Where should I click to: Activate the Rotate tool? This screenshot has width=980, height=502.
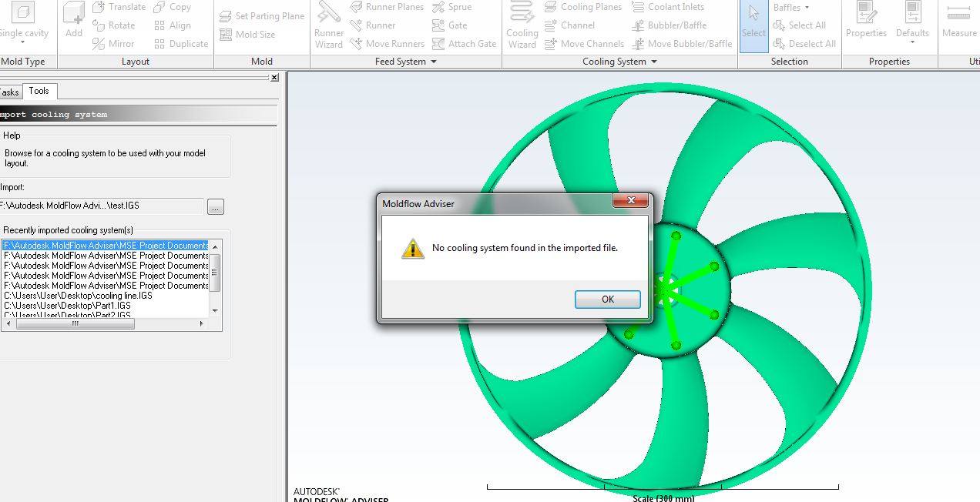(x=113, y=25)
